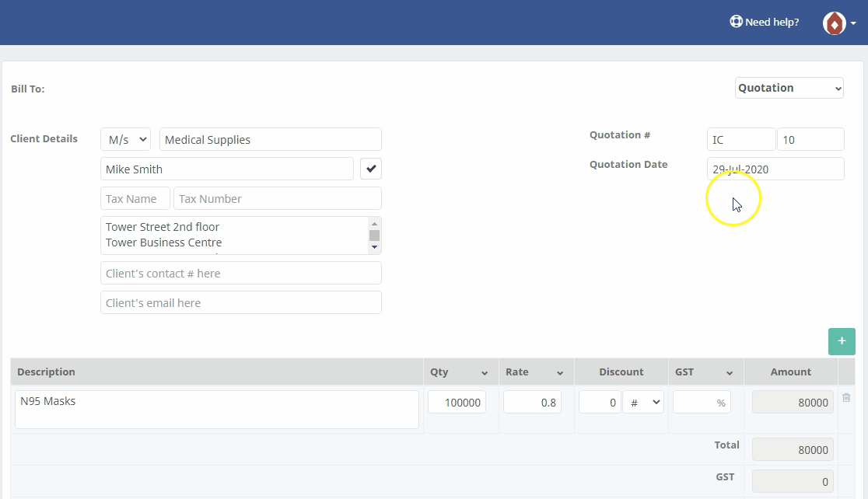
Task: Toggle the checkmark beside Mike Smith
Action: (370, 169)
